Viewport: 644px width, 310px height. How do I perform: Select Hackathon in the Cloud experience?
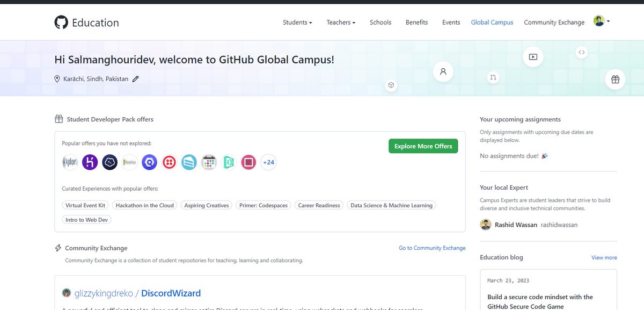(145, 205)
